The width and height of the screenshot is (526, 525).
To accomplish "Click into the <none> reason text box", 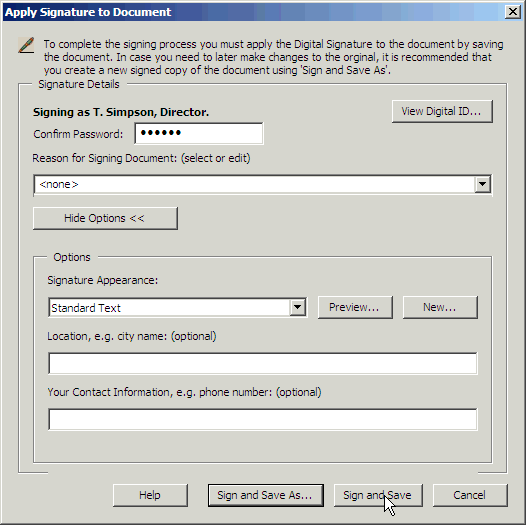I will coord(254,185).
